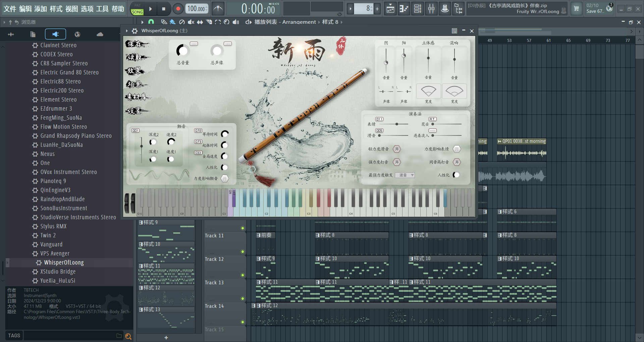Open the Playlist view from the toolbar
This screenshot has height=342, width=644.
click(390, 9)
